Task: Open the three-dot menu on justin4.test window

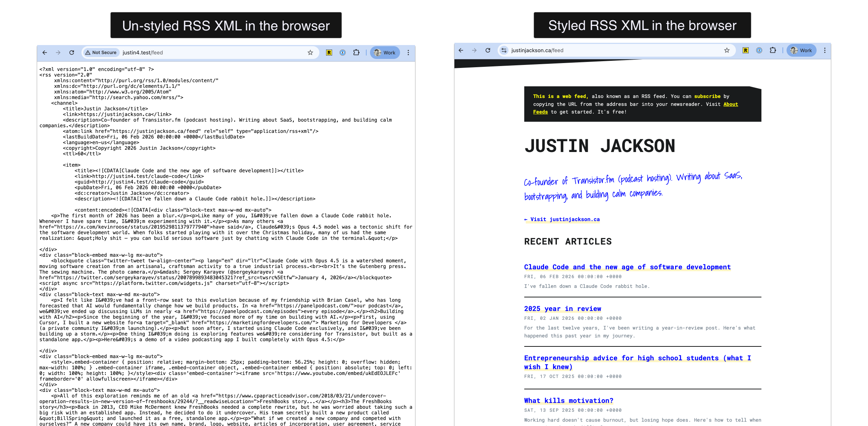Action: click(408, 53)
